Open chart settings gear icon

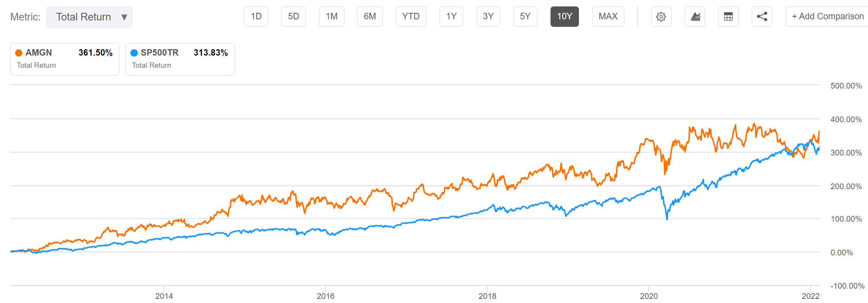pos(661,17)
